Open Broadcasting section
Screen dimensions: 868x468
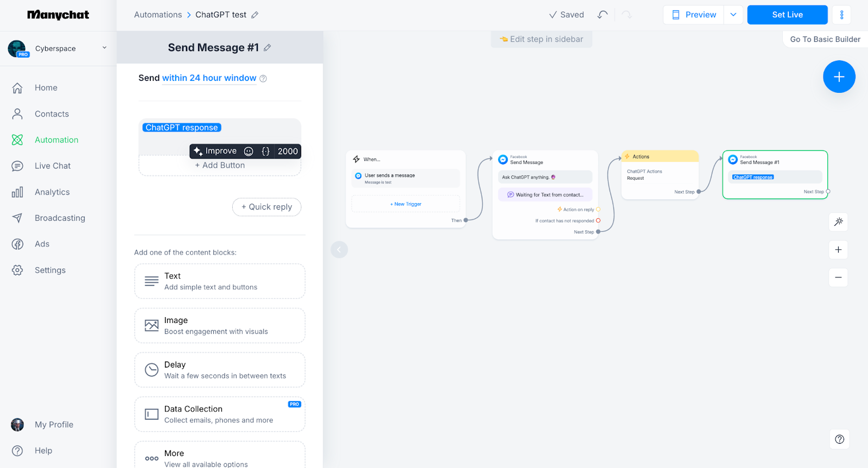click(x=60, y=218)
